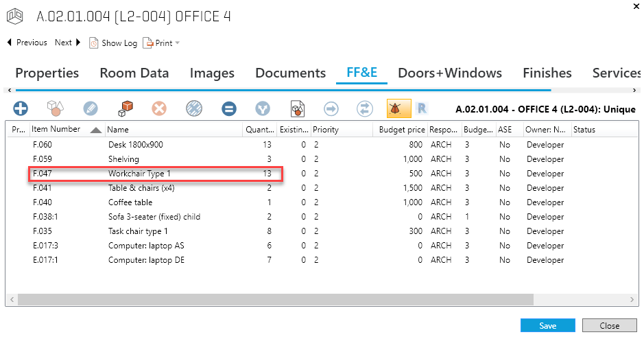Screen dimensions: 644x339
Task: Sort by the Item Number column header
Action: [56, 129]
